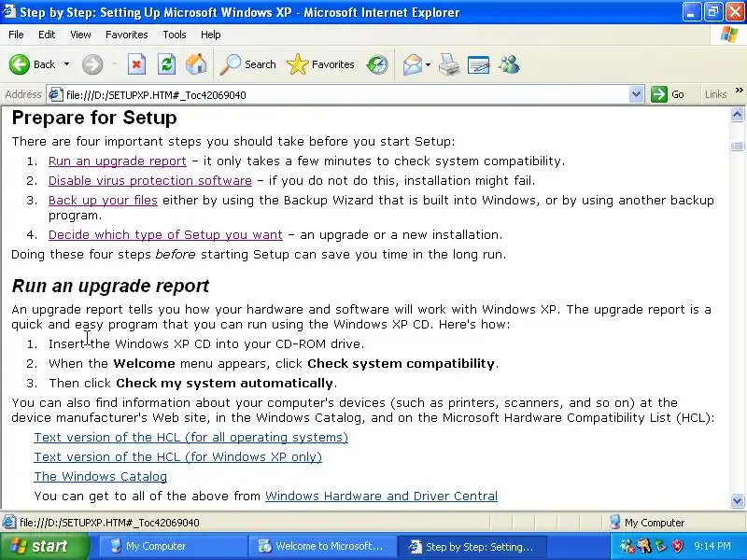
Task: Click the Step by Step taskbar button
Action: (472, 546)
